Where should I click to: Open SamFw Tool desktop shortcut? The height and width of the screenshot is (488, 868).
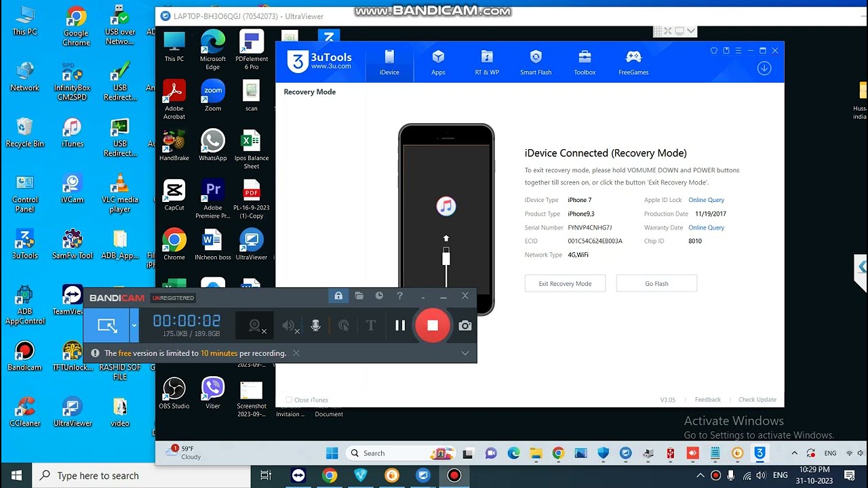coord(73,245)
